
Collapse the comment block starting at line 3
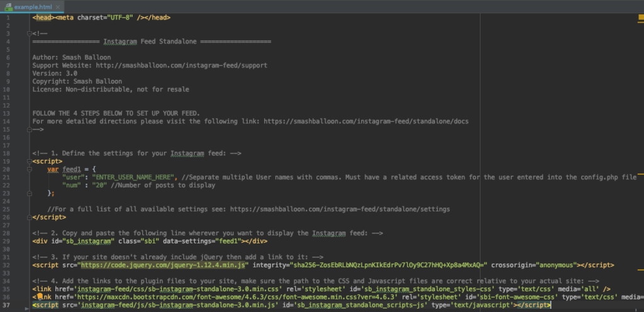click(29, 33)
